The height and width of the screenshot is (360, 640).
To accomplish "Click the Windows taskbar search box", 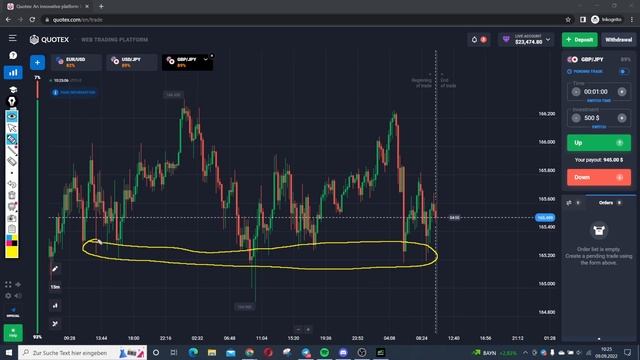I will pos(82,352).
